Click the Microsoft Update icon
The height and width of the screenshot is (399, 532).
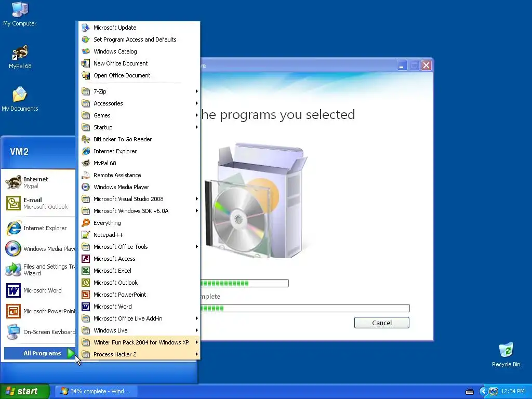click(86, 28)
